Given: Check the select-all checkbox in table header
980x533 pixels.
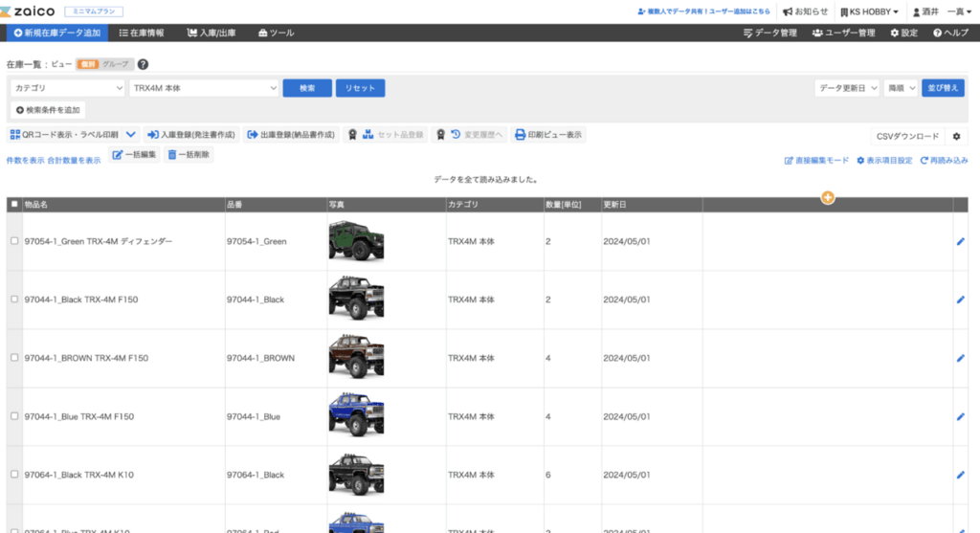Looking at the screenshot, I should 13,204.
